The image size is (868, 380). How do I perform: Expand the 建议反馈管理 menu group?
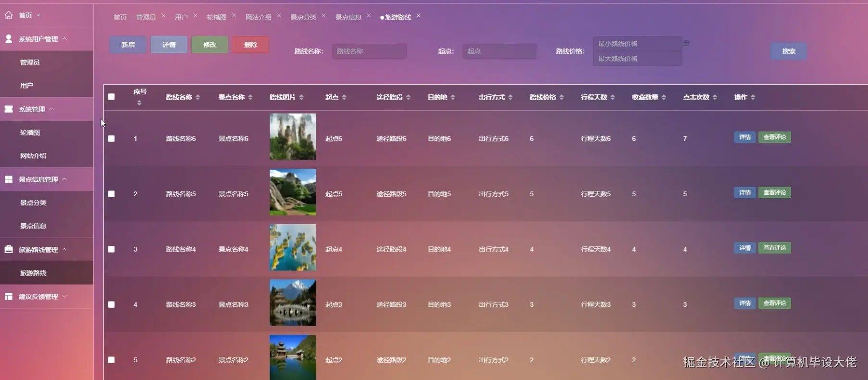pos(64,296)
